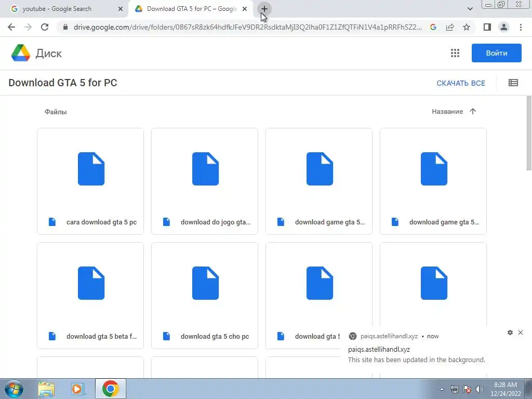Screen dimensions: 532x399
Task: Open the Windows Start menu
Action: 14,389
